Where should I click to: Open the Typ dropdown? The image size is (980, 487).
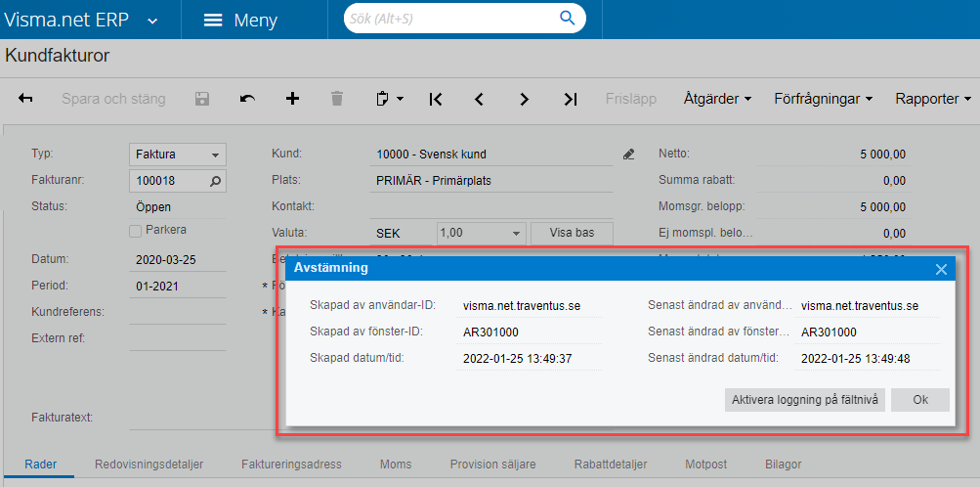pos(215,155)
